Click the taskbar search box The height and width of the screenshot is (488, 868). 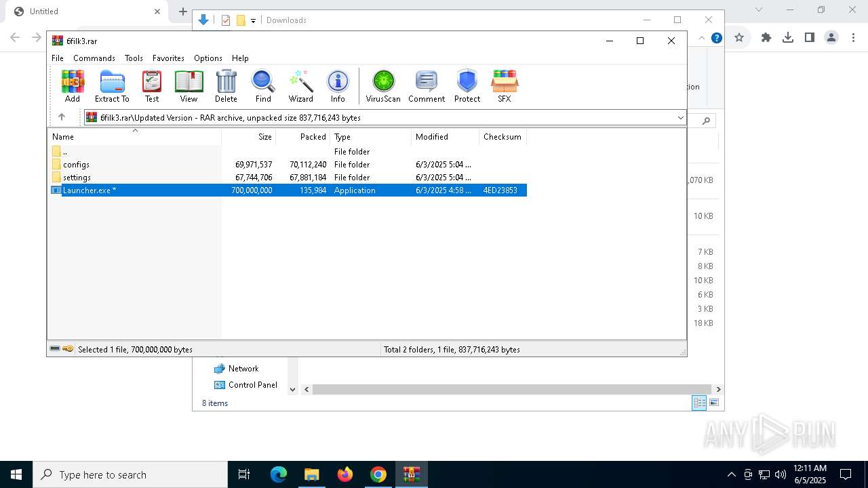point(130,474)
